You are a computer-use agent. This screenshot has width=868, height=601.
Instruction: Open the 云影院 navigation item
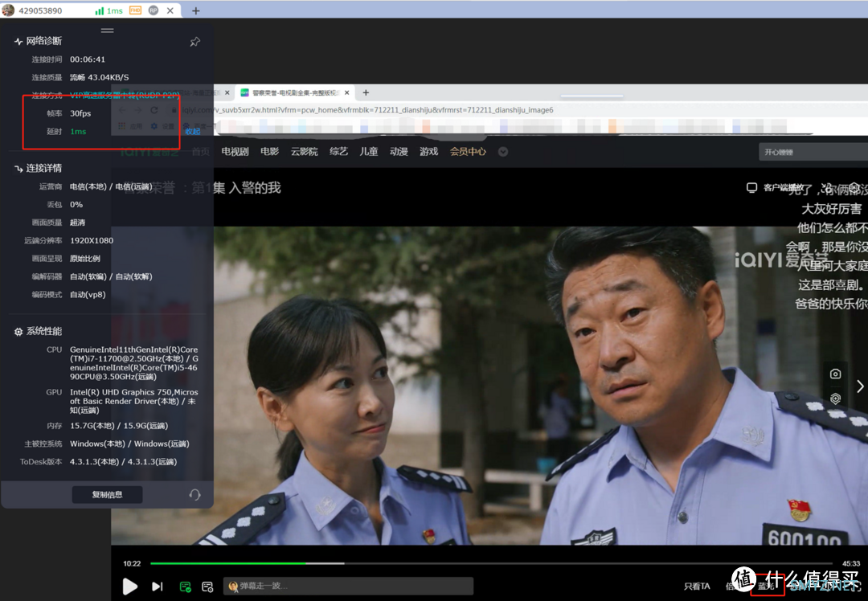coord(305,152)
